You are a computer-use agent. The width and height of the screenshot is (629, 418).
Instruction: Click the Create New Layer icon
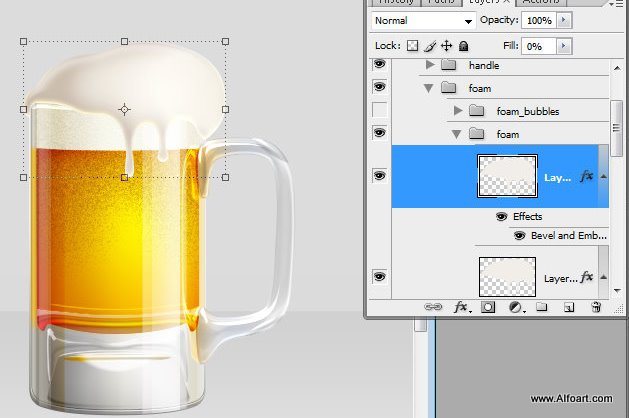(x=568, y=308)
